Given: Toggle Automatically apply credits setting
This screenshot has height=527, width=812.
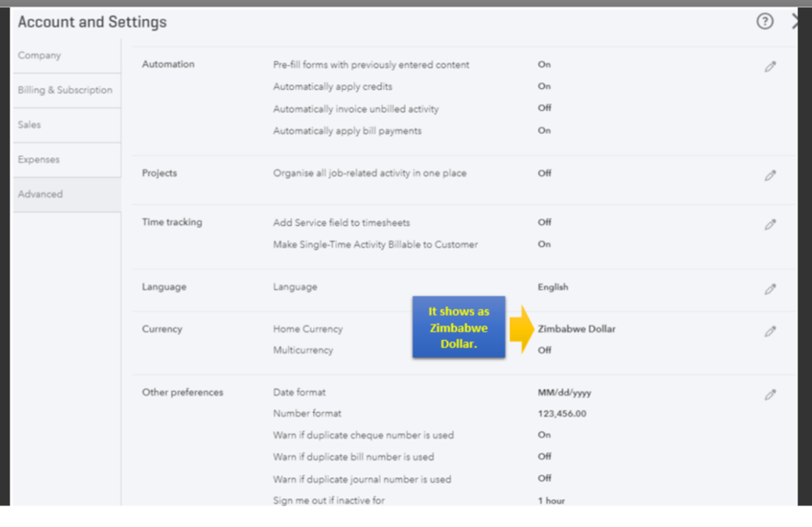Looking at the screenshot, I should click(544, 87).
